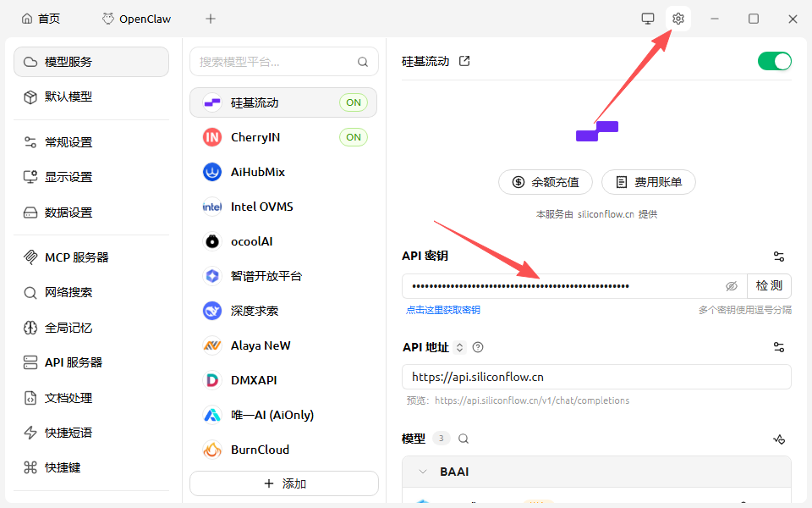Click the model health check icon
The height and width of the screenshot is (508, 812).
[779, 439]
